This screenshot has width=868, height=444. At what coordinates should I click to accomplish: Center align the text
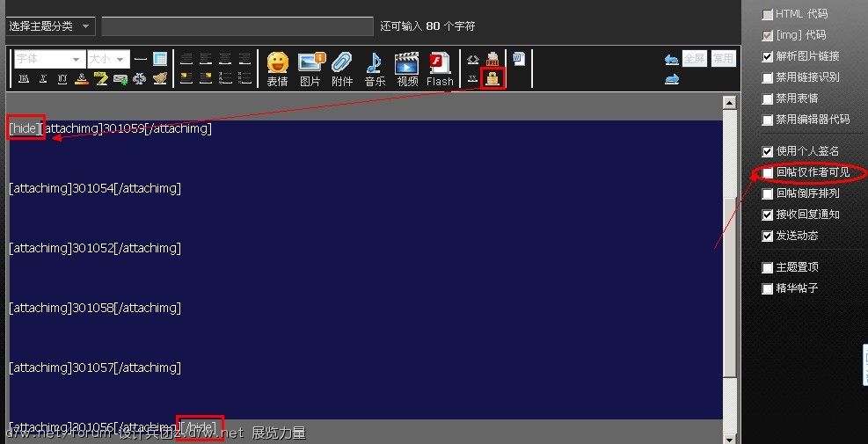coord(225,59)
